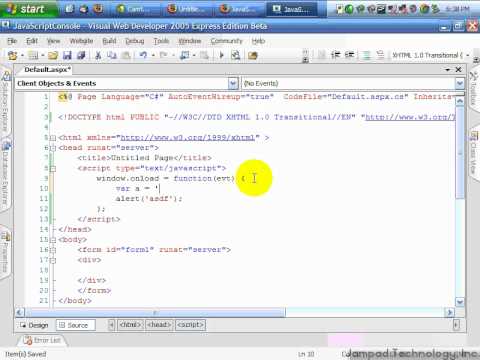Image resolution: width=480 pixels, height=360 pixels.
Task: Open the (No Events) dropdown
Action: 460,83
